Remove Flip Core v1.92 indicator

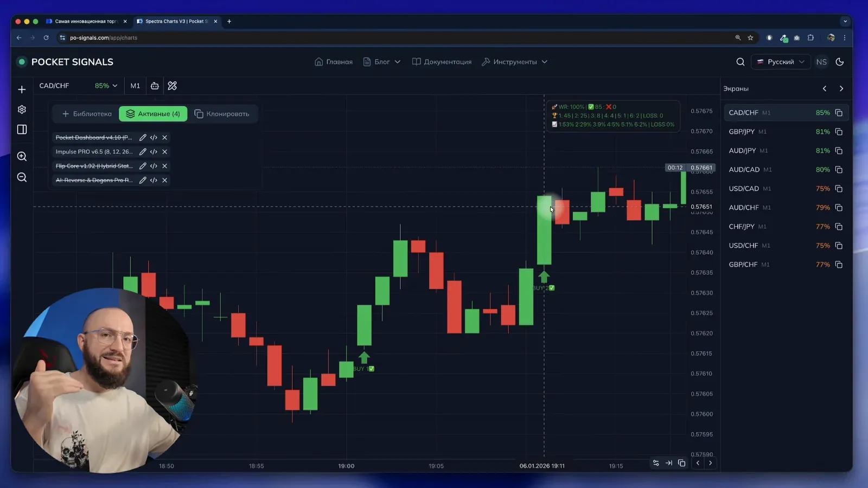[164, 166]
